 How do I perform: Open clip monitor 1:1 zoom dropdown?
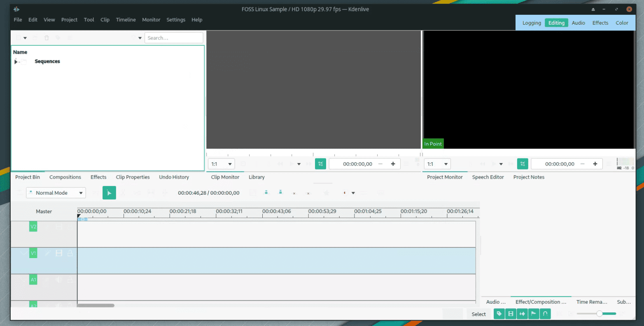(221, 164)
